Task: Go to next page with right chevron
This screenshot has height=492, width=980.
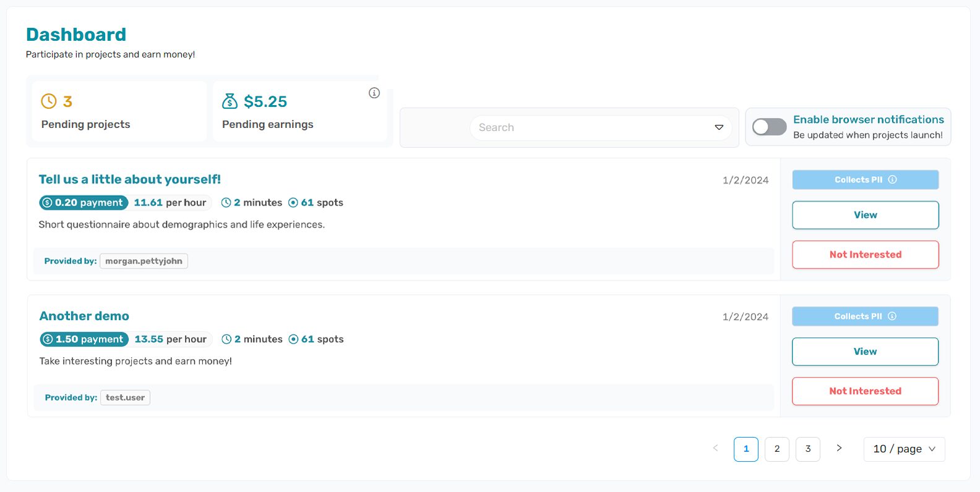Action: (x=839, y=448)
